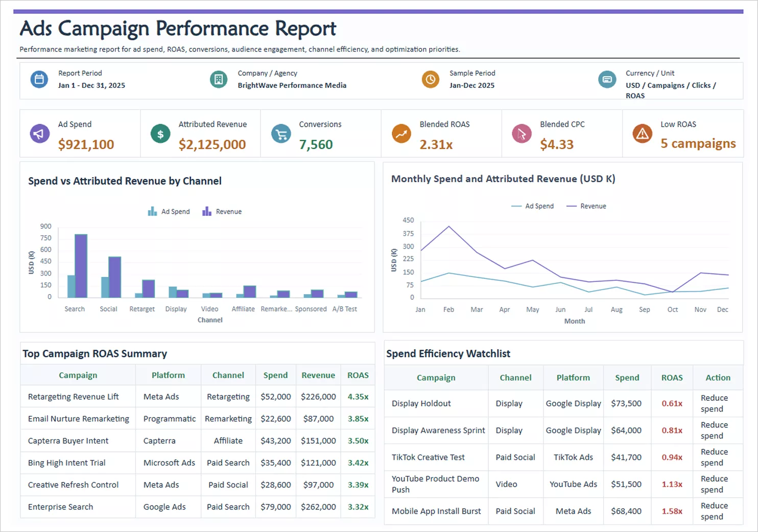Click the Programmatic platform cell
Viewport: 758px width, 532px height.
pyautogui.click(x=169, y=419)
